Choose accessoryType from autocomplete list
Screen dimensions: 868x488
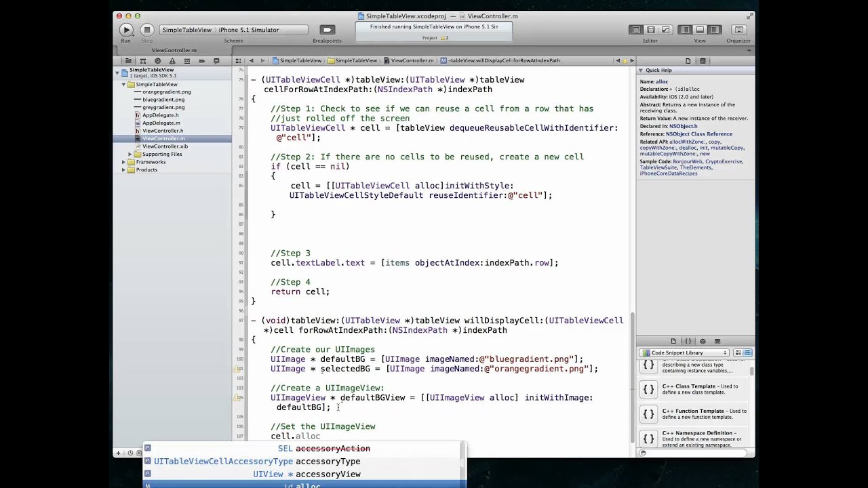(304, 462)
